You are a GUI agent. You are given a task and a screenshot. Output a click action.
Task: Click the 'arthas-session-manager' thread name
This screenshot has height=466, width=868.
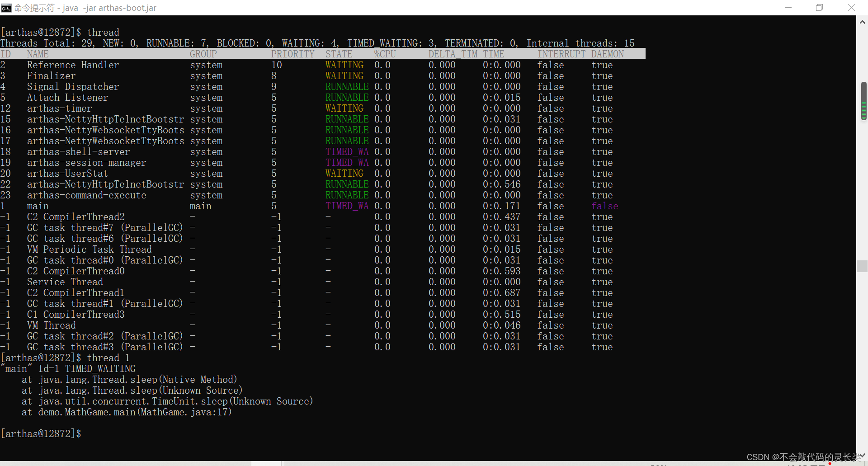coord(86,163)
